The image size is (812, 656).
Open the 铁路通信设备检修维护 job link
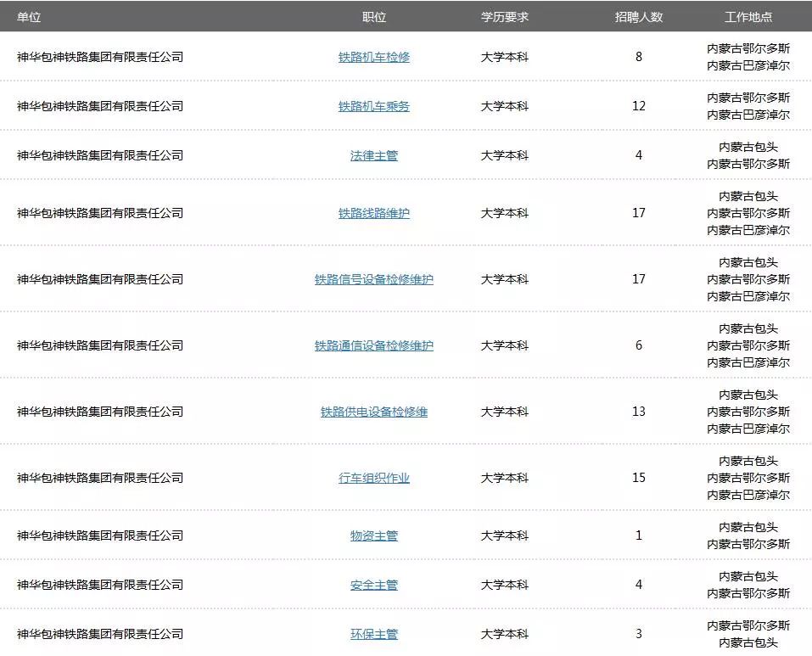tap(374, 345)
